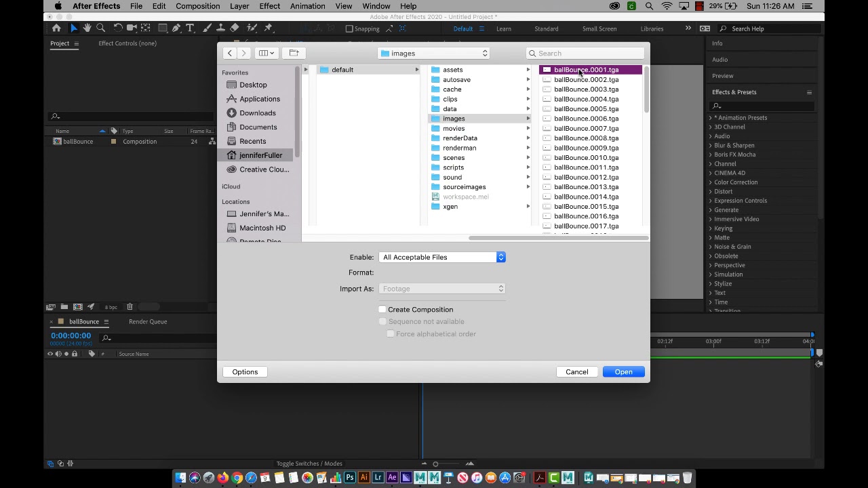
Task: Select Downloads in the sidebar
Action: tap(257, 113)
